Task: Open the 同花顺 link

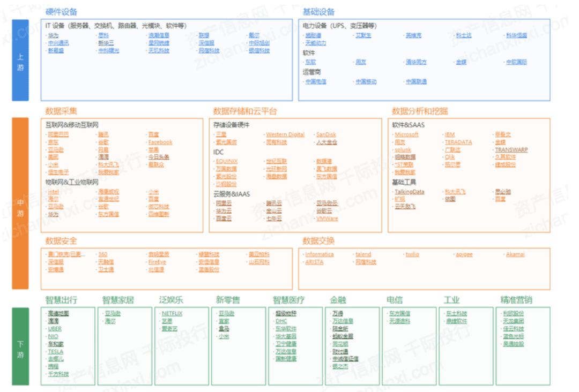Action: click(340, 344)
